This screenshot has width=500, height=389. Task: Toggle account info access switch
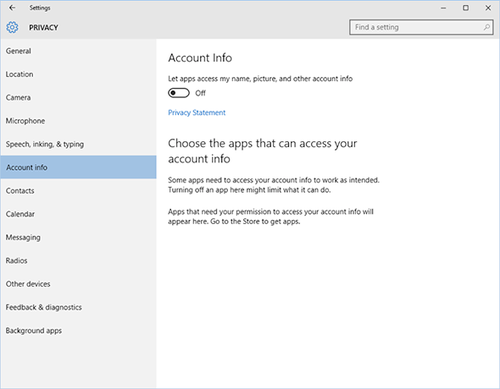click(x=179, y=93)
